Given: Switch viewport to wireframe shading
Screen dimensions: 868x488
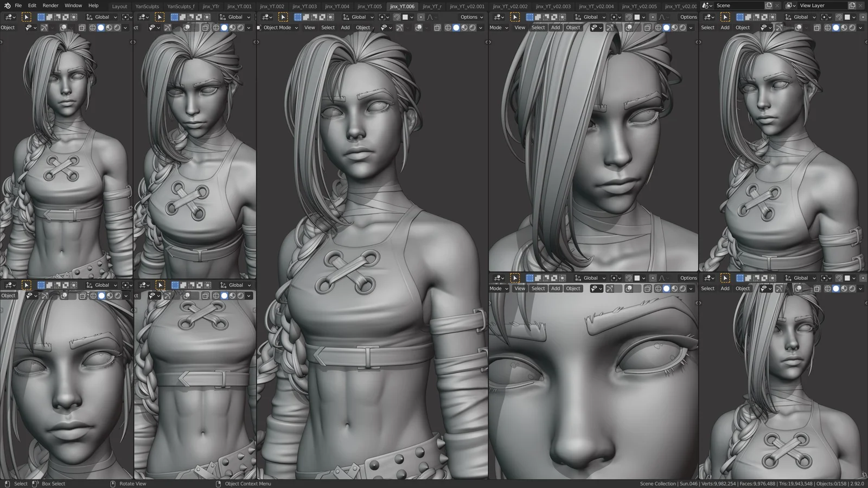Looking at the screenshot, I should 448,28.
